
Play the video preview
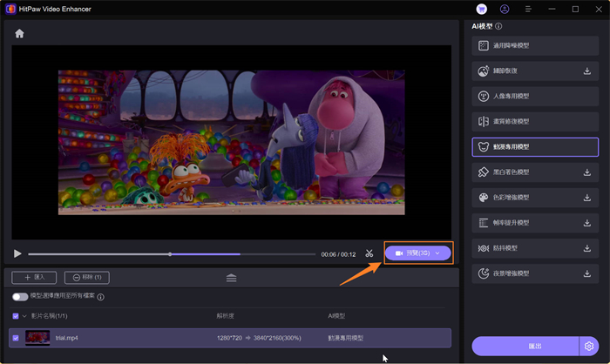point(17,253)
